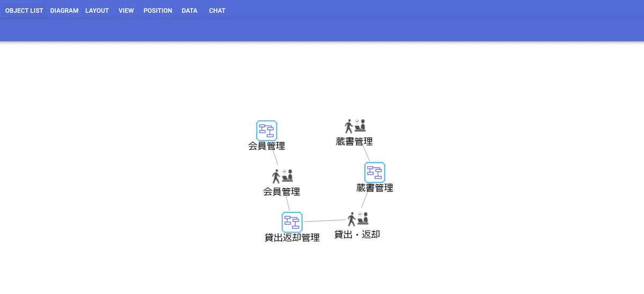Select the 会員管理 person-at-desk icon

pos(282,176)
